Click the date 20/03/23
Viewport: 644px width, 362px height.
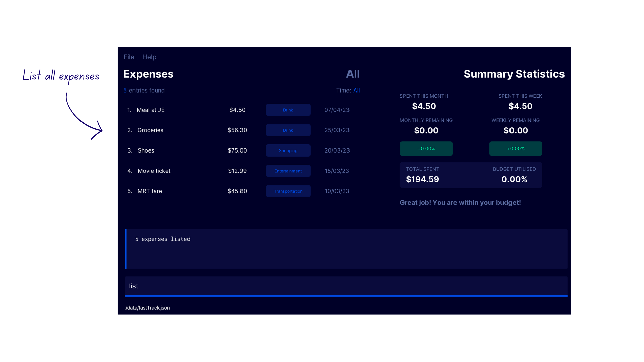(x=337, y=150)
